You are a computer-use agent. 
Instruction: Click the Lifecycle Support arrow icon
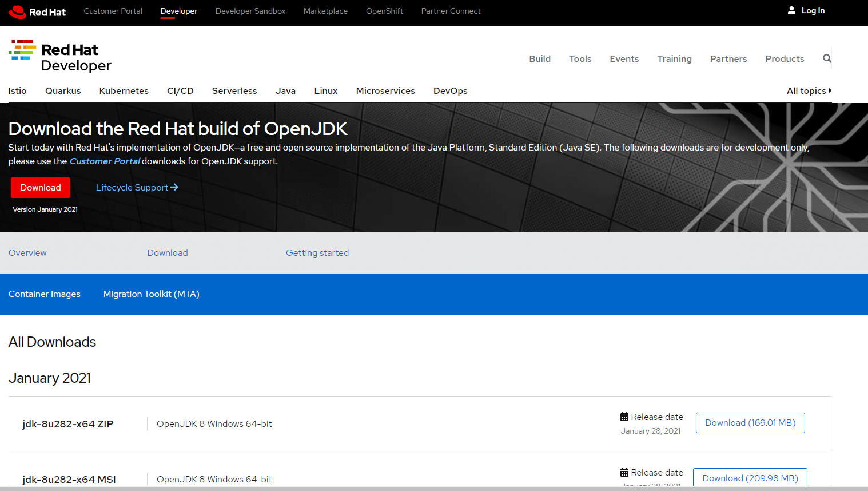pos(174,187)
